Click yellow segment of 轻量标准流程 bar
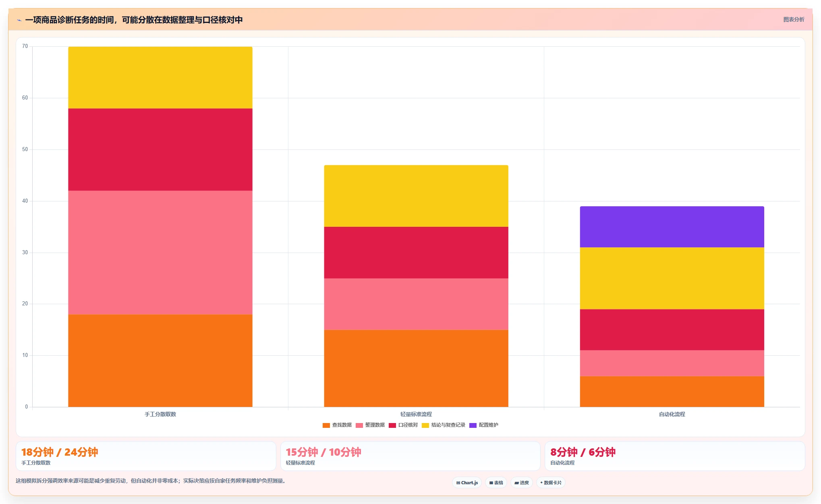Image resolution: width=821 pixels, height=504 pixels. (416, 196)
